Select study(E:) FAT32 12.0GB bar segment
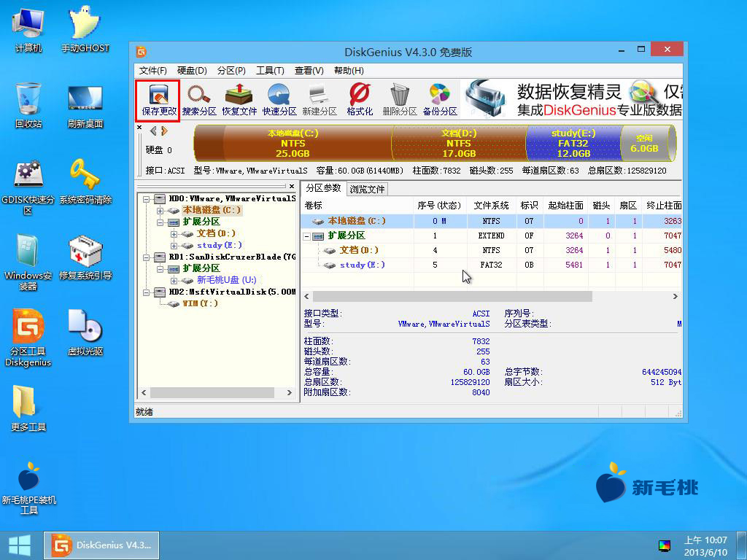This screenshot has height=560, width=747. [573, 144]
